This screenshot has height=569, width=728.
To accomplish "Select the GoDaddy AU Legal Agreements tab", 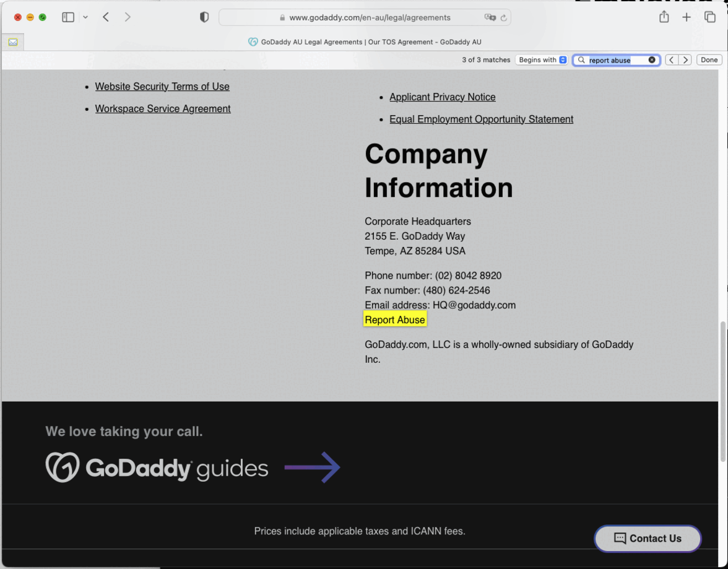I will pos(365,42).
